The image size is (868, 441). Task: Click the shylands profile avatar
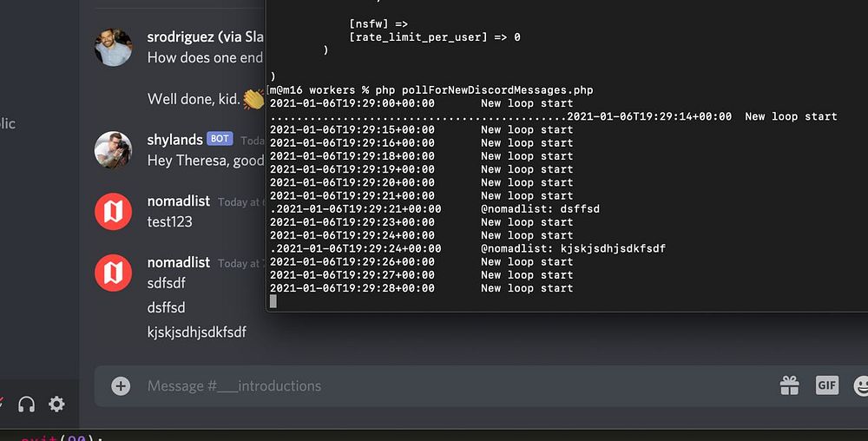(113, 150)
